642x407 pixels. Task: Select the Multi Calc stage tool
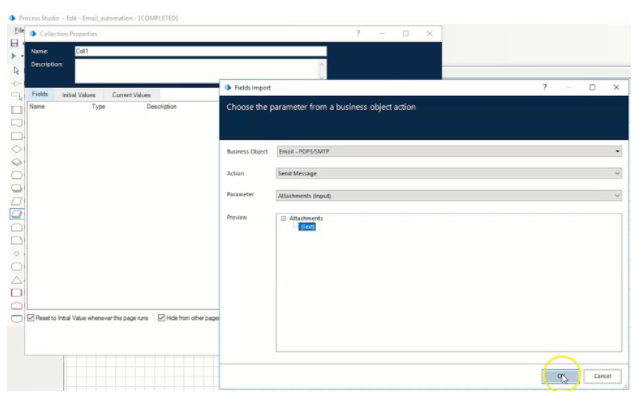pos(16,188)
